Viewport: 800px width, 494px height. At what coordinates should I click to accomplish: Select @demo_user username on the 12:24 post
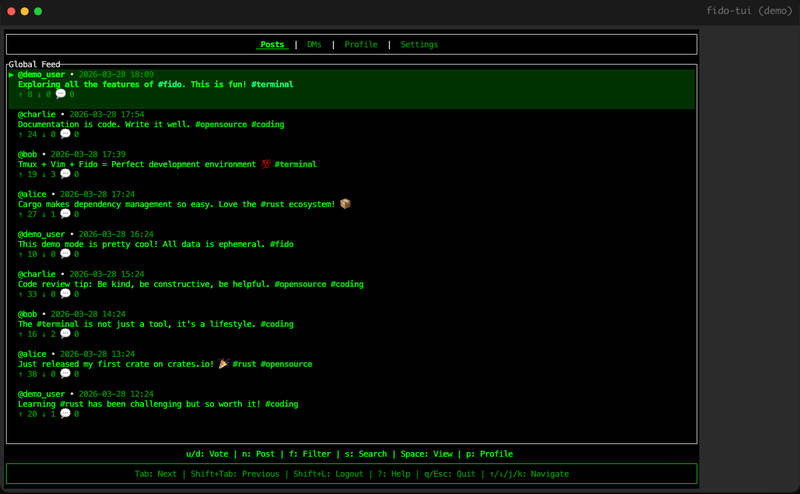(41, 394)
